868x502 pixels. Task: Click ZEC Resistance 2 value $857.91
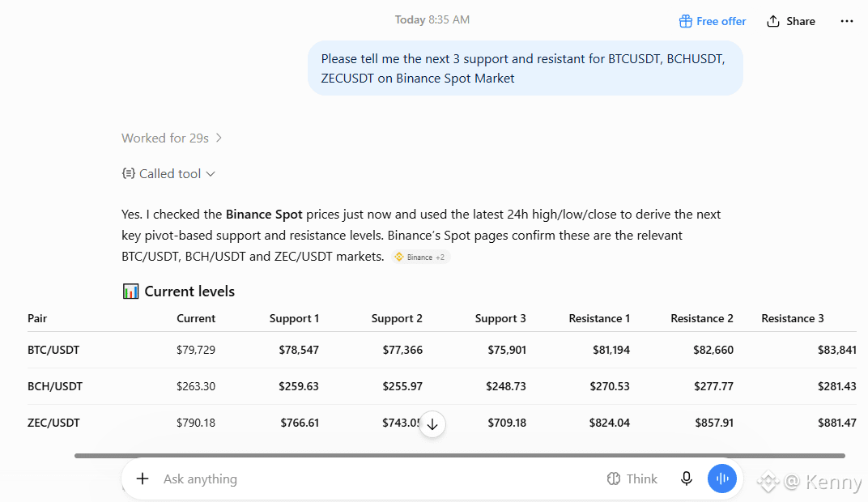click(714, 423)
